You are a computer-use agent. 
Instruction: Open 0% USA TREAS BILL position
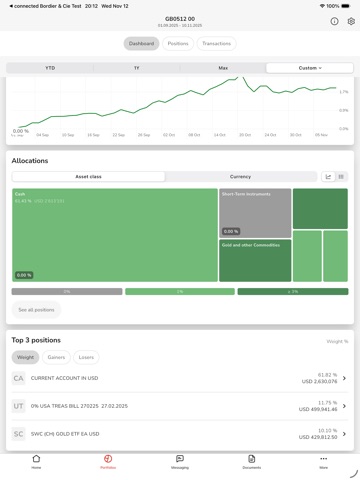click(x=180, y=406)
